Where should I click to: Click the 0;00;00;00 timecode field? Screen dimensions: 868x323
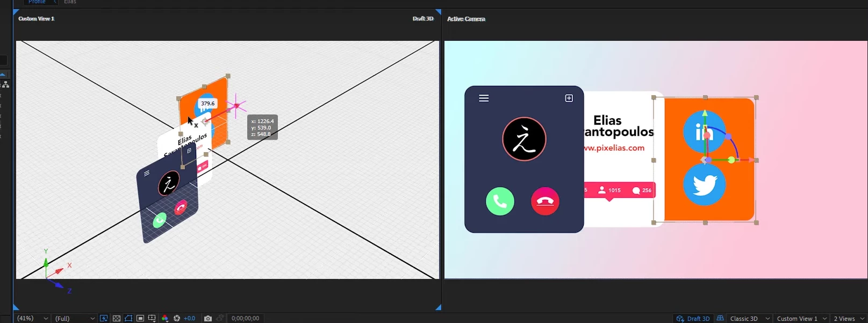(245, 318)
